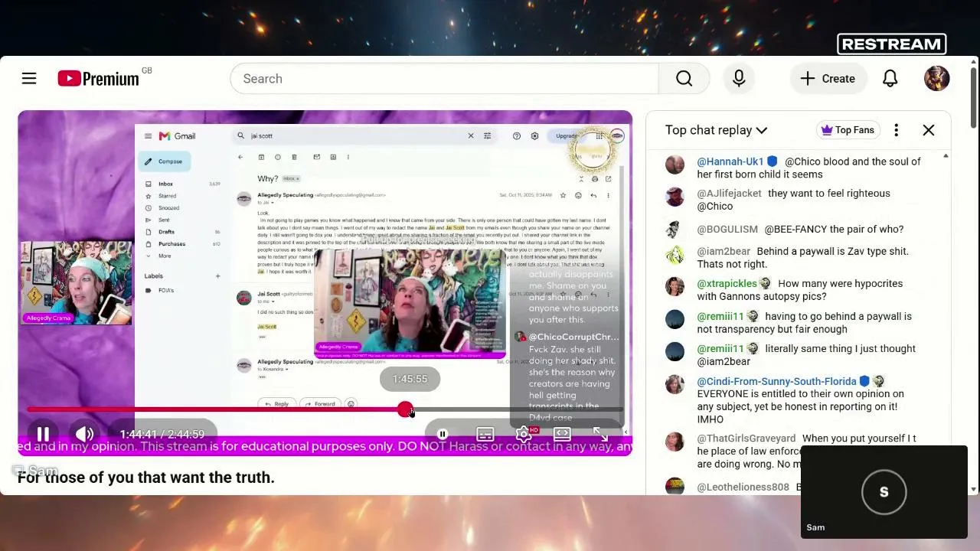Screen dimensions: 980x551
Task: Click the red progress bar scrubber
Action: click(405, 410)
